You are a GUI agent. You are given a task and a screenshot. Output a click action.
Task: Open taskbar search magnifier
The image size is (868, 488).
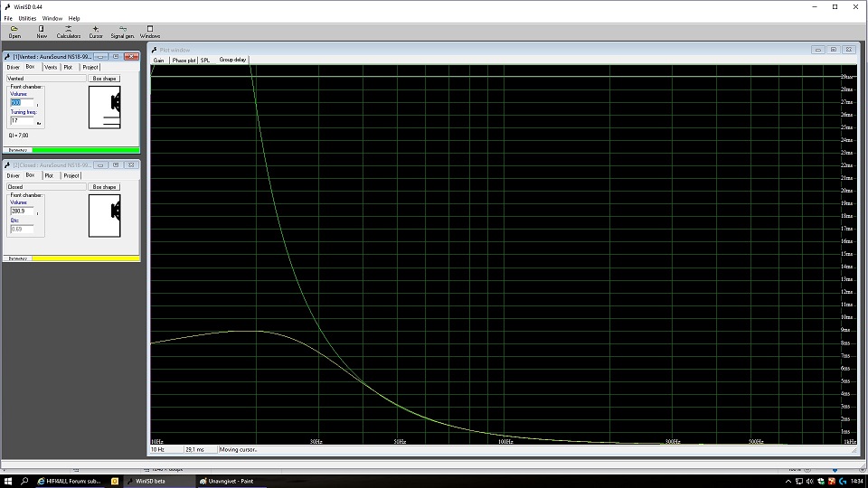click(x=24, y=481)
